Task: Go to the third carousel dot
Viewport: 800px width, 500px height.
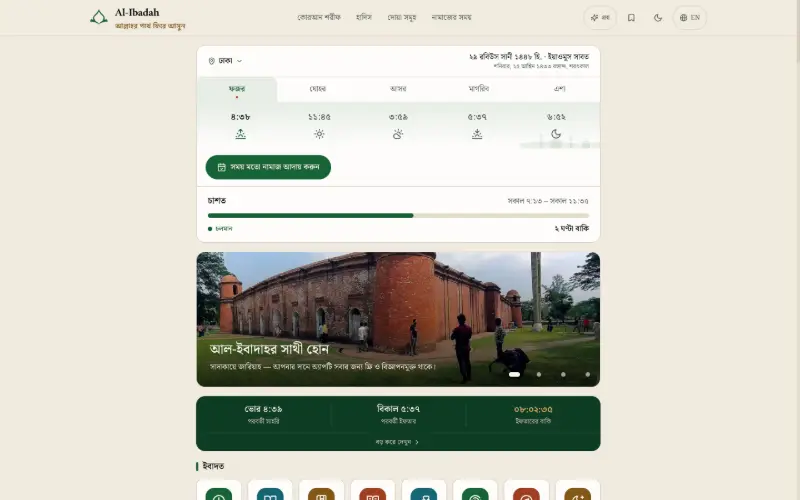Action: (x=563, y=374)
